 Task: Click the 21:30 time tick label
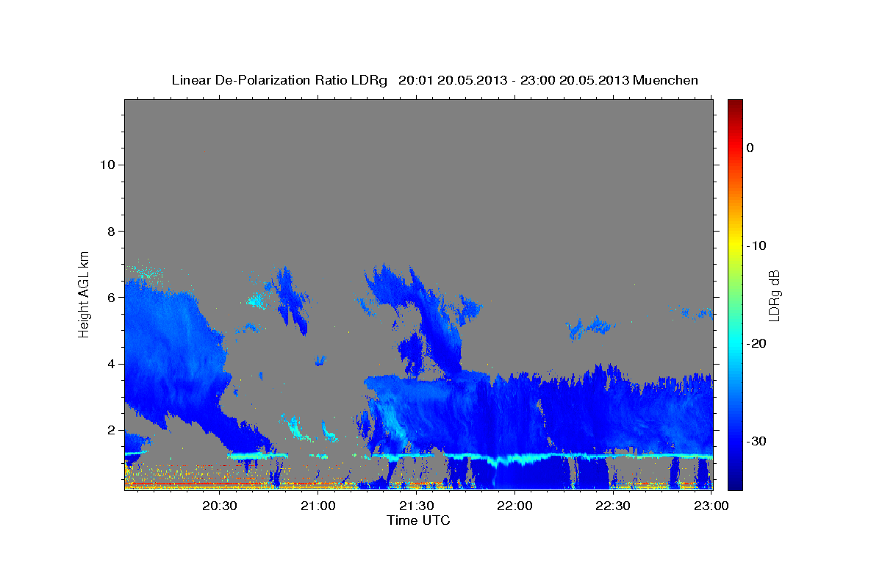(417, 506)
